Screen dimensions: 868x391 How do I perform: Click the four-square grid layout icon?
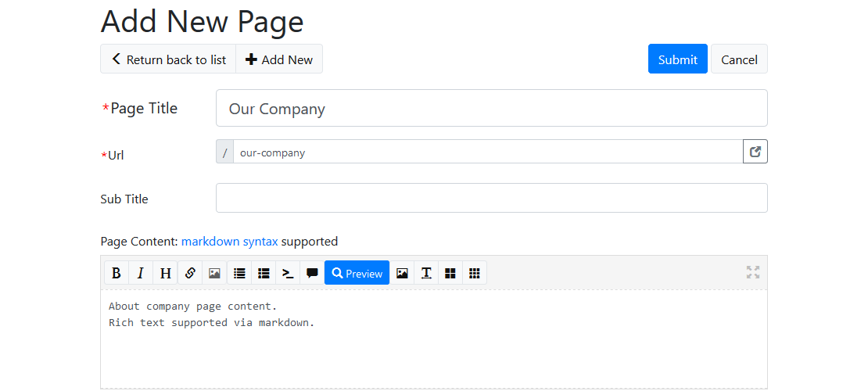pos(450,273)
